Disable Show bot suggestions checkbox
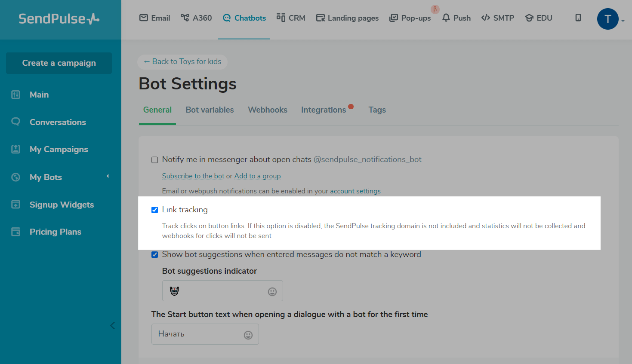Viewport: 632px width, 364px height. 155,254
